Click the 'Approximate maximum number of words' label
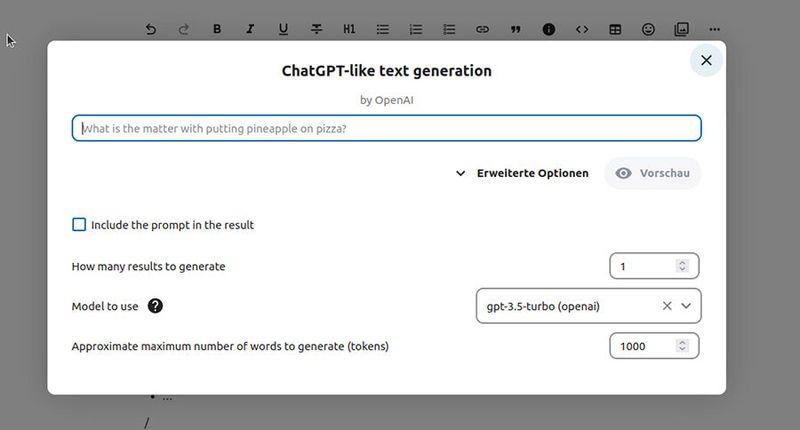The height and width of the screenshot is (430, 800). pyautogui.click(x=230, y=346)
